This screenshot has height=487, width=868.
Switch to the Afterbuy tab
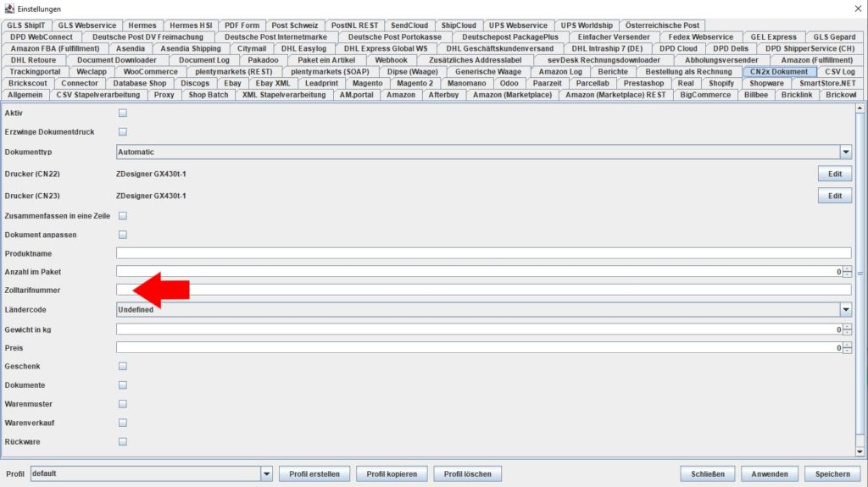443,95
